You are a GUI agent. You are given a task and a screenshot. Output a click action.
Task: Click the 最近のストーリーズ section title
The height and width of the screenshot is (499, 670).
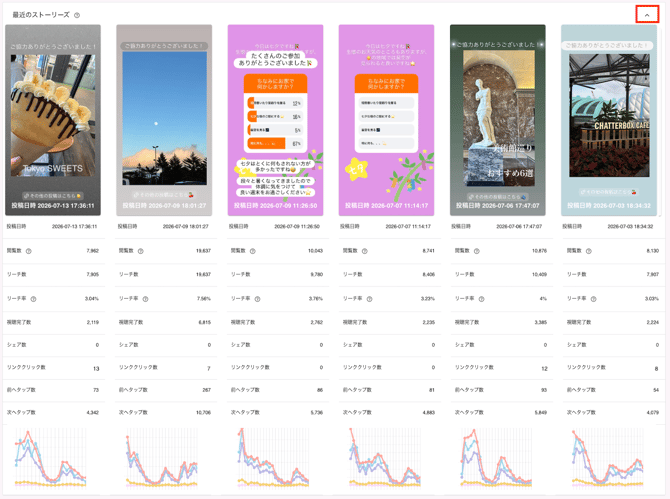coord(41,15)
